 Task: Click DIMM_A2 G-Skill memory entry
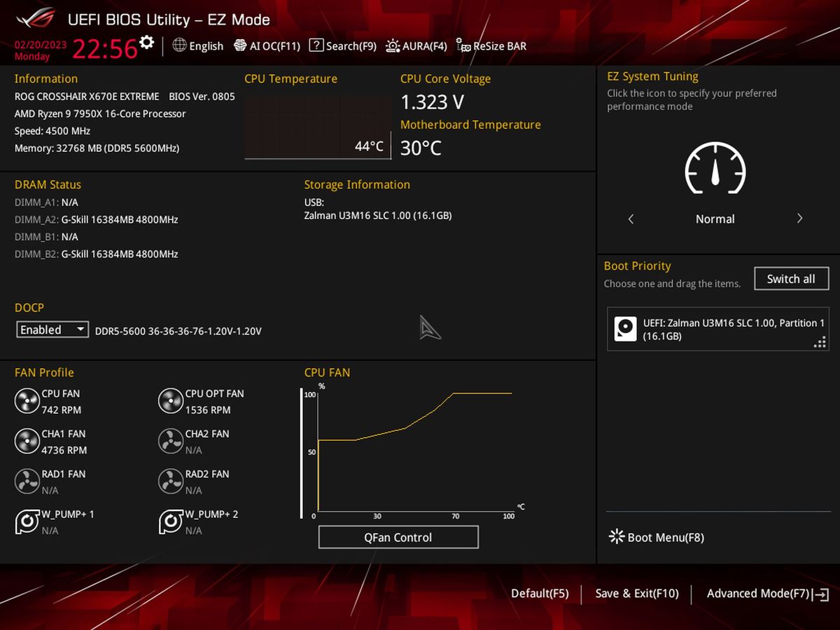97,220
